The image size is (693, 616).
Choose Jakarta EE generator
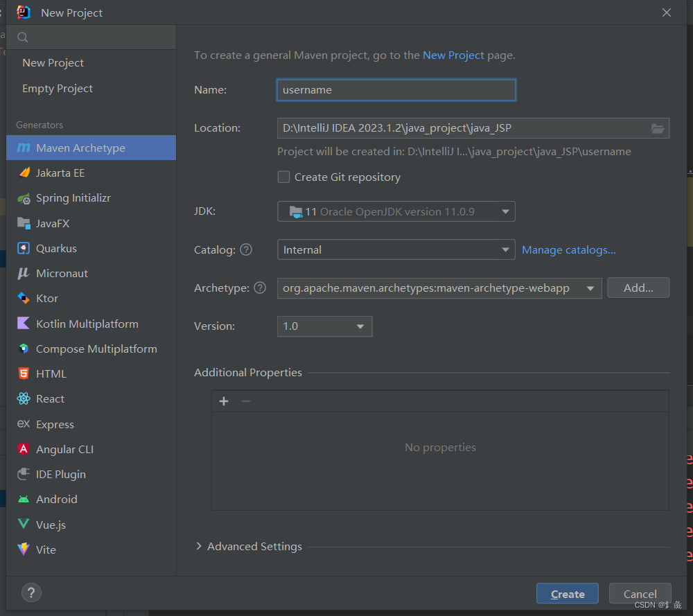tap(91, 173)
